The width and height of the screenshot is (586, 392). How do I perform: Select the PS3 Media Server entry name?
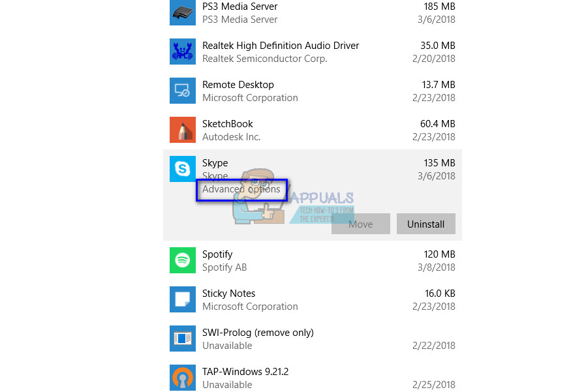point(240,7)
